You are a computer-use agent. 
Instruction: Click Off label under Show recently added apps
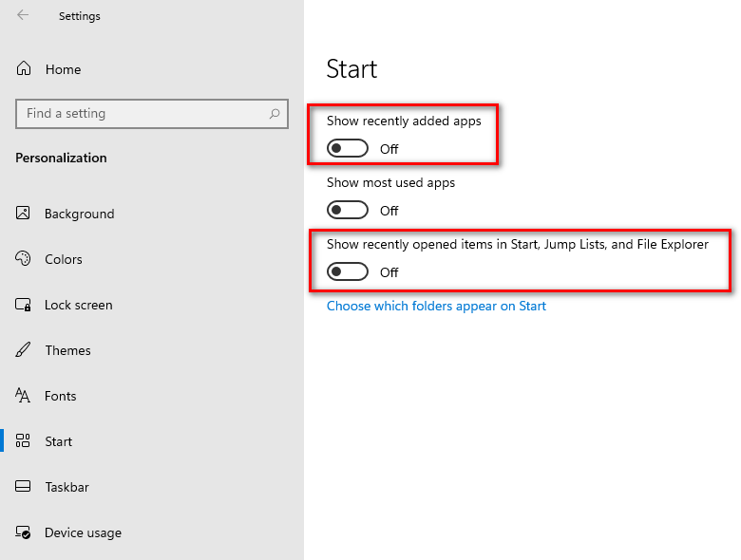pos(389,149)
